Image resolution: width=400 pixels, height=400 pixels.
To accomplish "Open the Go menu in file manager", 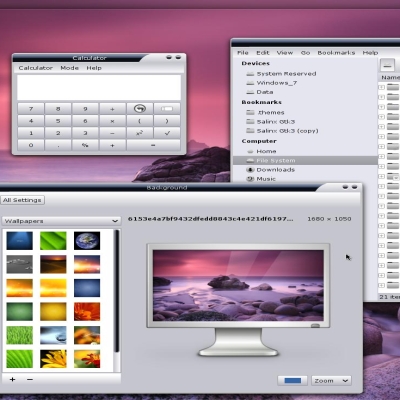I will (x=305, y=53).
